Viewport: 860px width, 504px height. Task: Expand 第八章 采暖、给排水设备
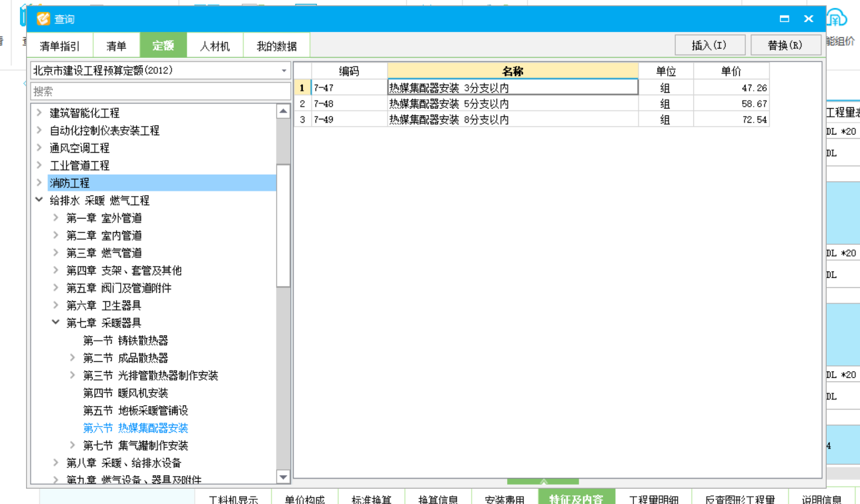[56, 463]
